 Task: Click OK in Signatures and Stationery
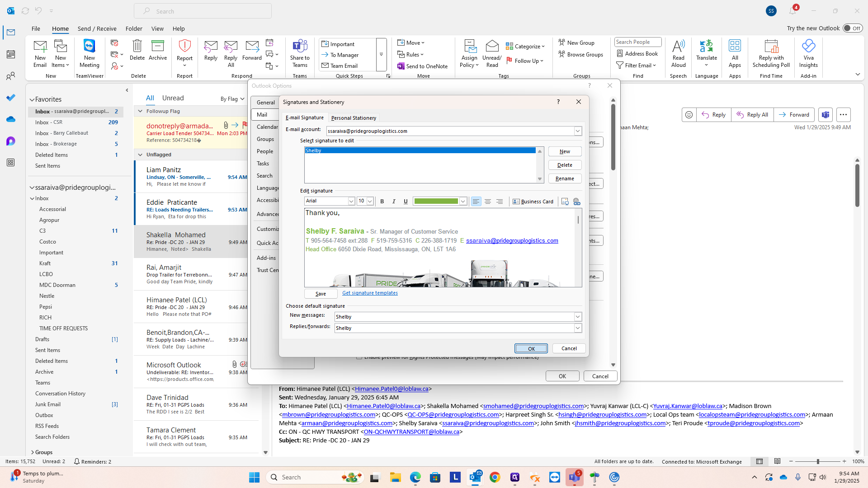click(531, 348)
